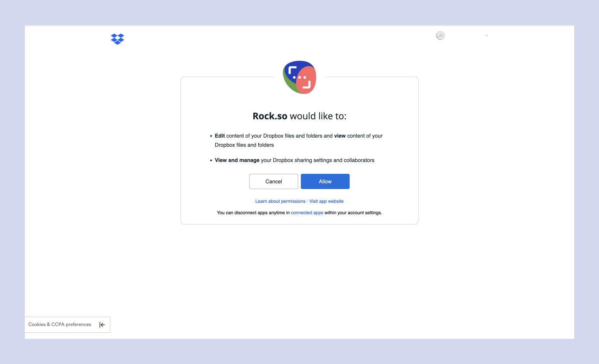Image resolution: width=599 pixels, height=364 pixels.
Task: Open Cookies & CCPA preferences
Action: click(x=60, y=325)
